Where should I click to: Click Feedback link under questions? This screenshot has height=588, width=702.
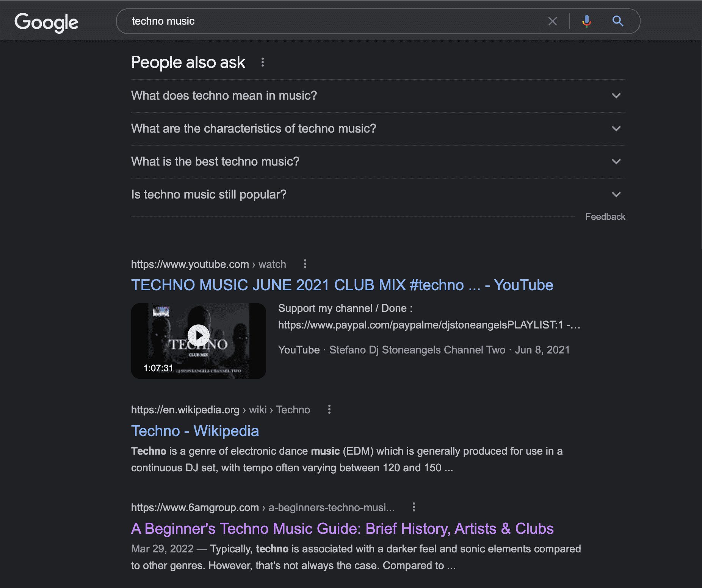click(x=605, y=217)
